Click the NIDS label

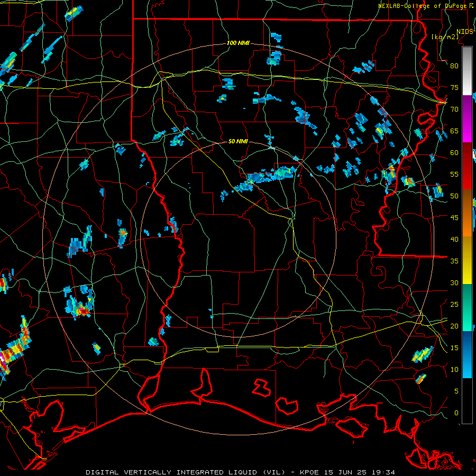(x=465, y=32)
